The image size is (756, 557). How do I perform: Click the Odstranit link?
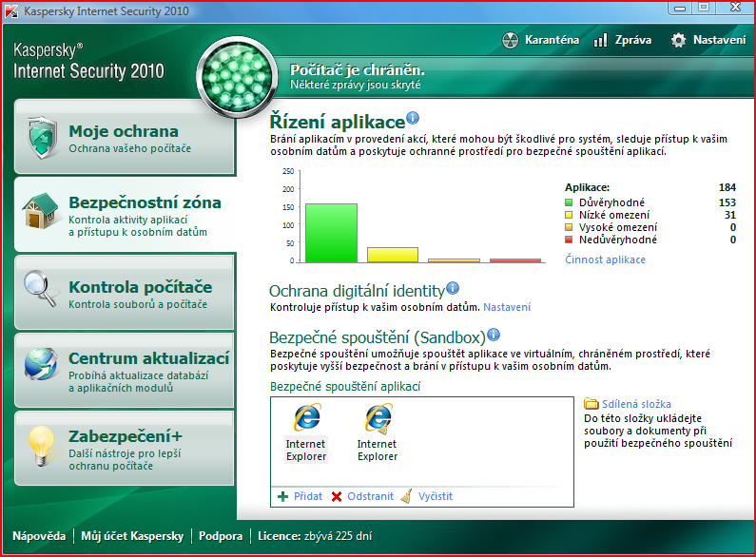point(370,496)
